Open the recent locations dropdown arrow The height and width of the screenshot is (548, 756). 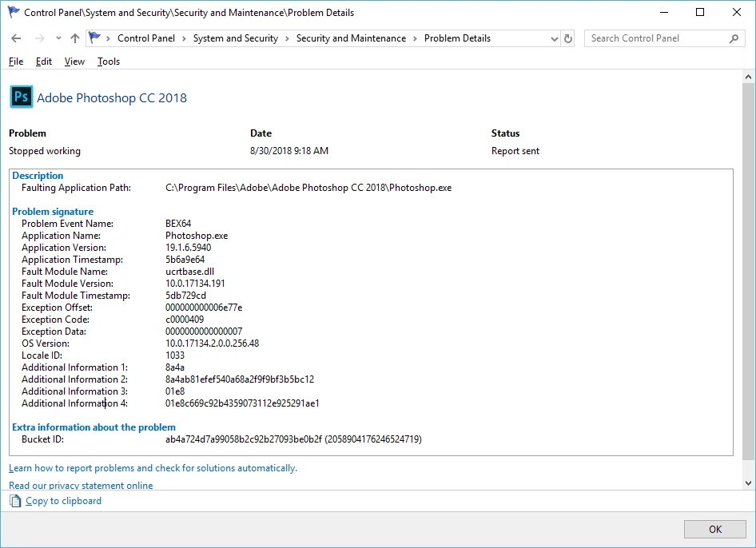(x=58, y=38)
